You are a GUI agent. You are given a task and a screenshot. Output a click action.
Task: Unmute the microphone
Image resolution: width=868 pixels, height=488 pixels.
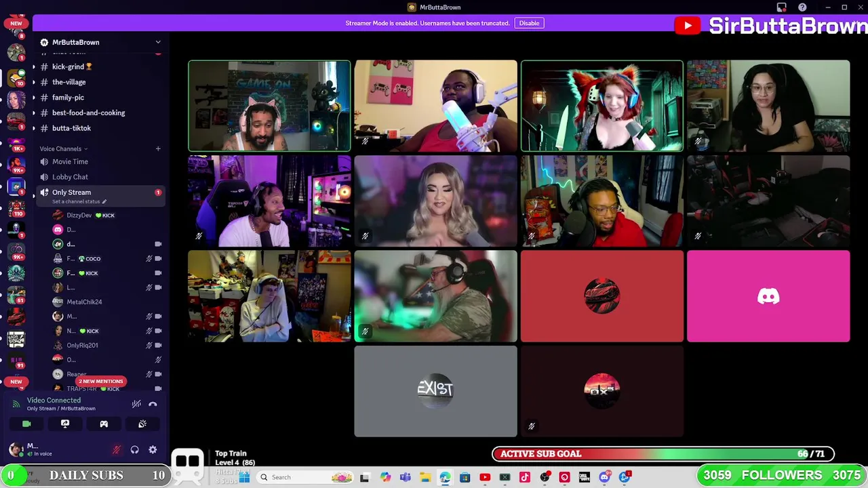tap(117, 449)
